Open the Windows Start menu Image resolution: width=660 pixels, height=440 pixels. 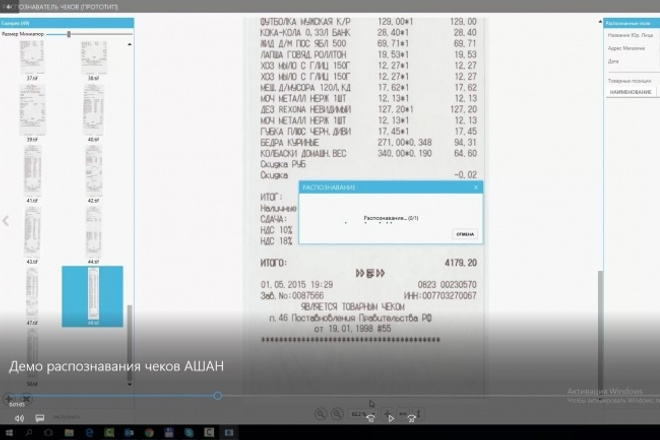tap(8, 432)
